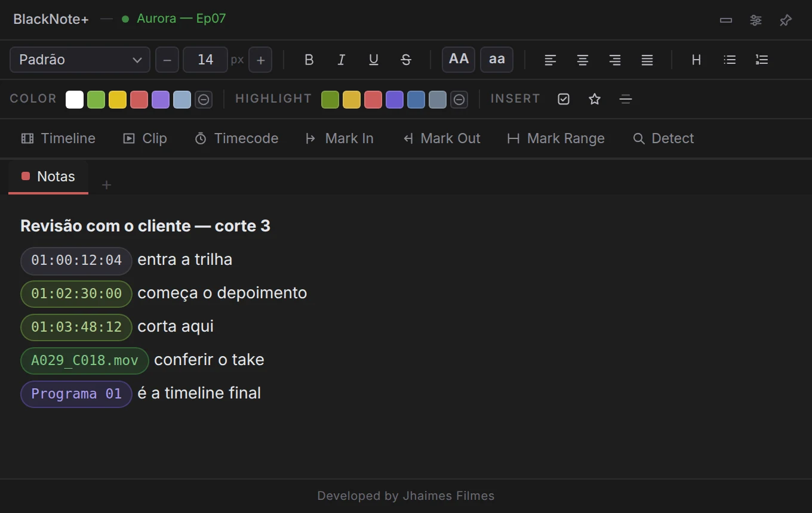
Task: Choose the yellow text color swatch
Action: coord(118,100)
